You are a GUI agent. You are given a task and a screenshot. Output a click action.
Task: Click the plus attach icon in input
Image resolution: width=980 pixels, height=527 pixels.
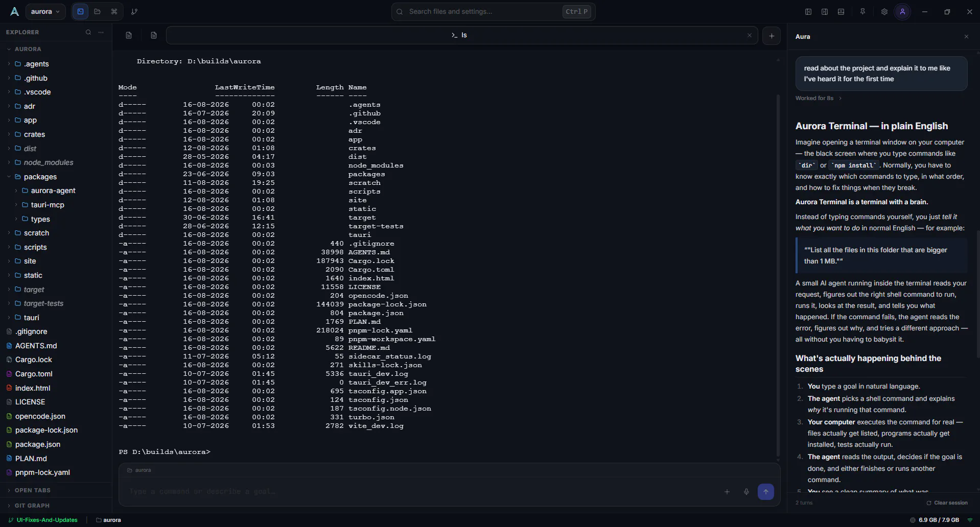pos(727,492)
